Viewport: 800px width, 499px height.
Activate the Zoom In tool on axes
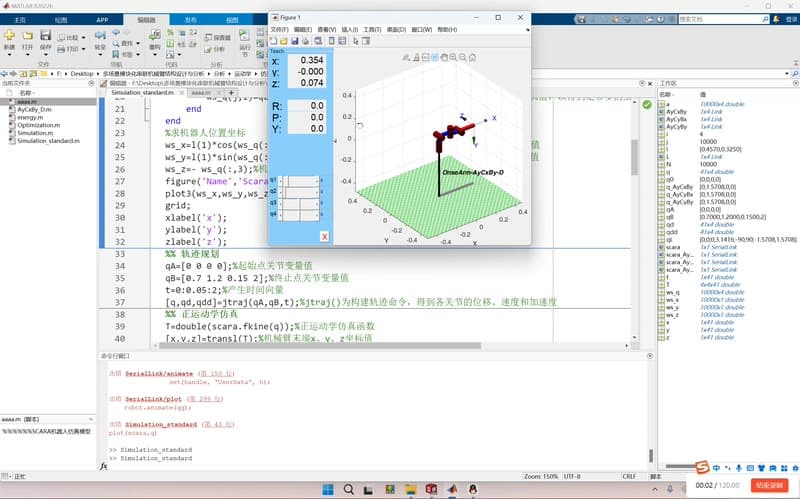pyautogui.click(x=453, y=57)
